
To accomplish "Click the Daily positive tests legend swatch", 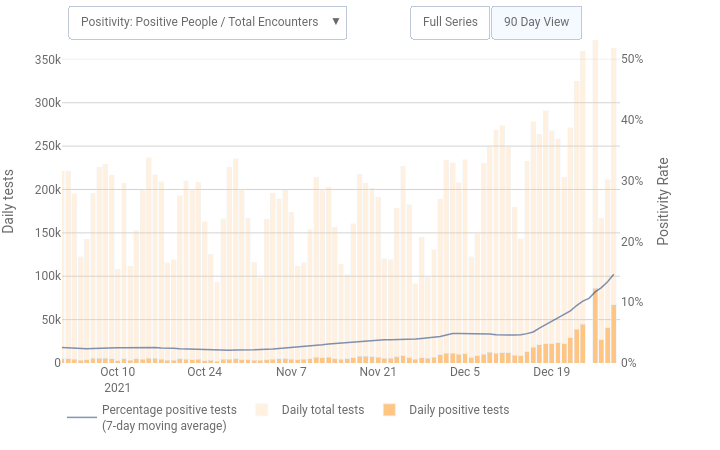I will click(389, 410).
